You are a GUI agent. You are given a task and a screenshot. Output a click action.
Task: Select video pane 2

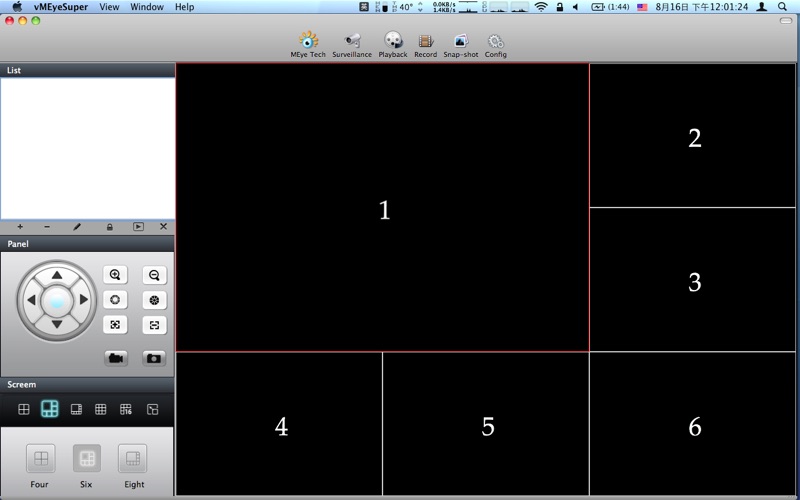692,135
